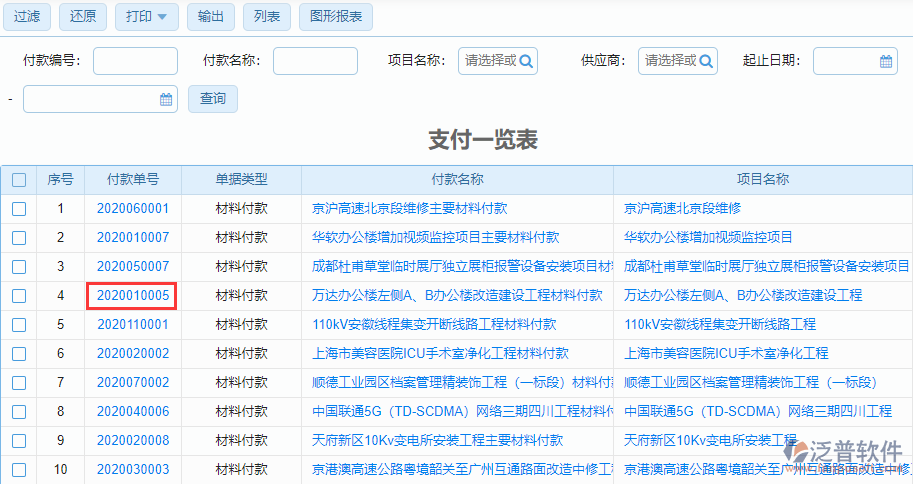Click the 供应商 selector field

coord(678,61)
